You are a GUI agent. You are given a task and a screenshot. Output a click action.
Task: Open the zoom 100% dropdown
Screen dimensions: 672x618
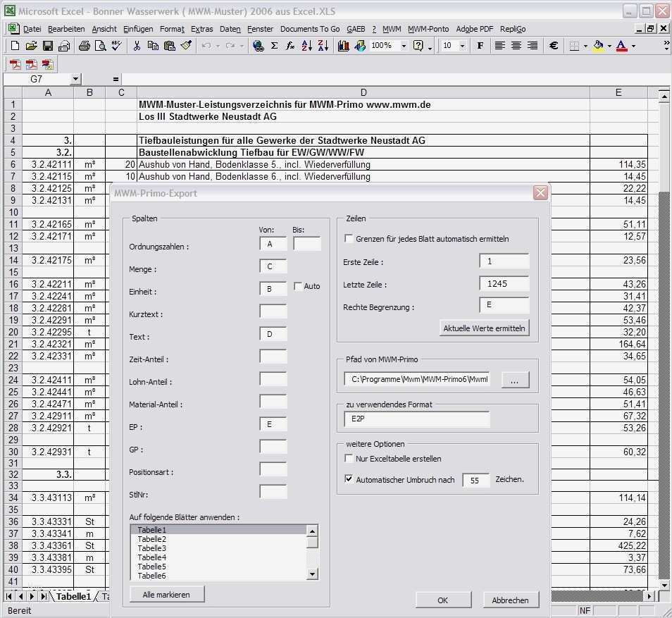click(x=404, y=46)
